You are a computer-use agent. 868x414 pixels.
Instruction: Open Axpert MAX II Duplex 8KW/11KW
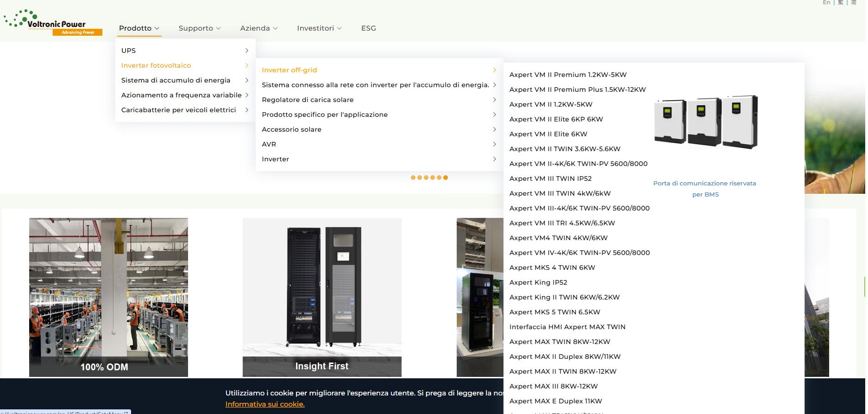pos(565,357)
